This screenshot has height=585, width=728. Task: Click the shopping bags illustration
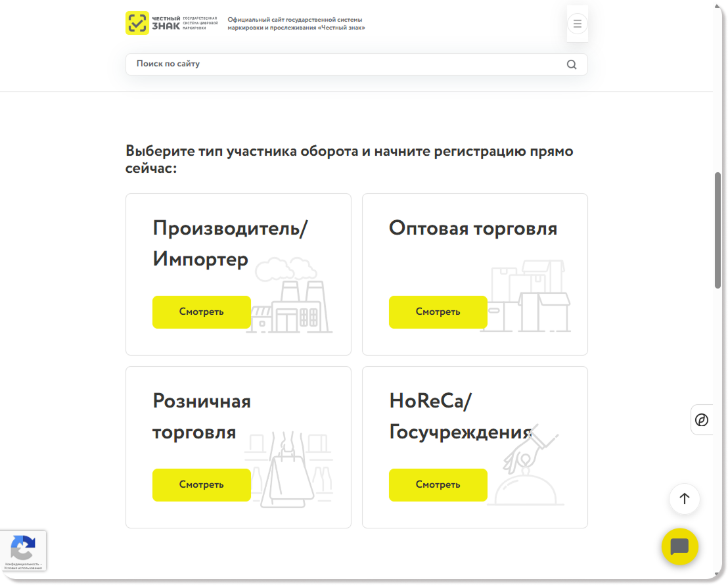pyautogui.click(x=289, y=470)
